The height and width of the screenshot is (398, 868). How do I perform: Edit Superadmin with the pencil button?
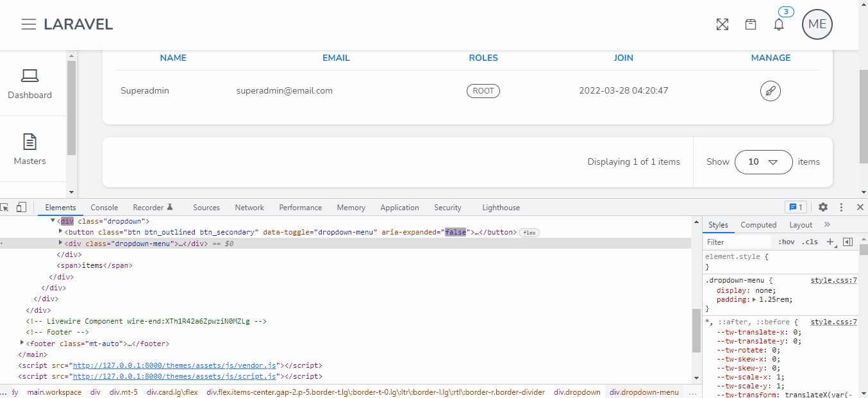point(771,91)
